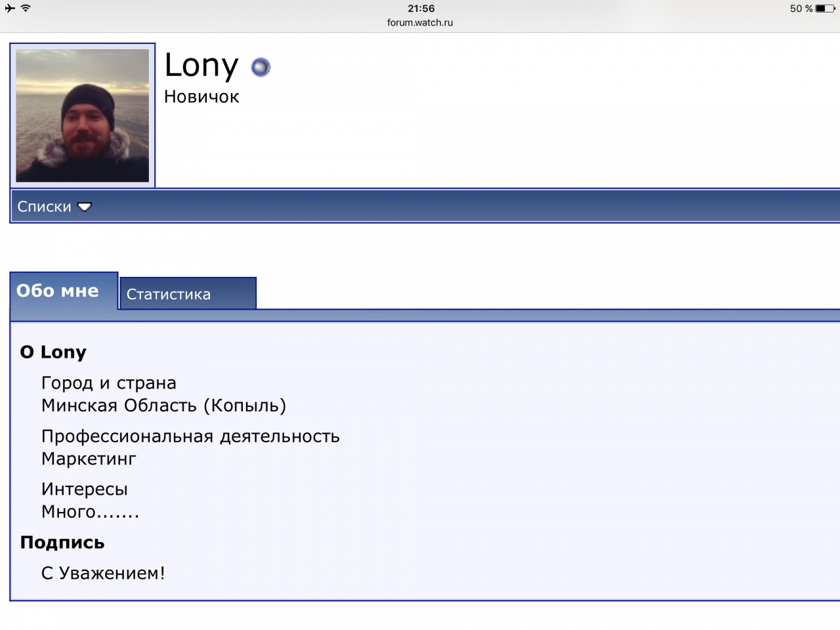Click the Профессиональная деятельность field label
This screenshot has height=630, width=840.
pyautogui.click(x=190, y=436)
